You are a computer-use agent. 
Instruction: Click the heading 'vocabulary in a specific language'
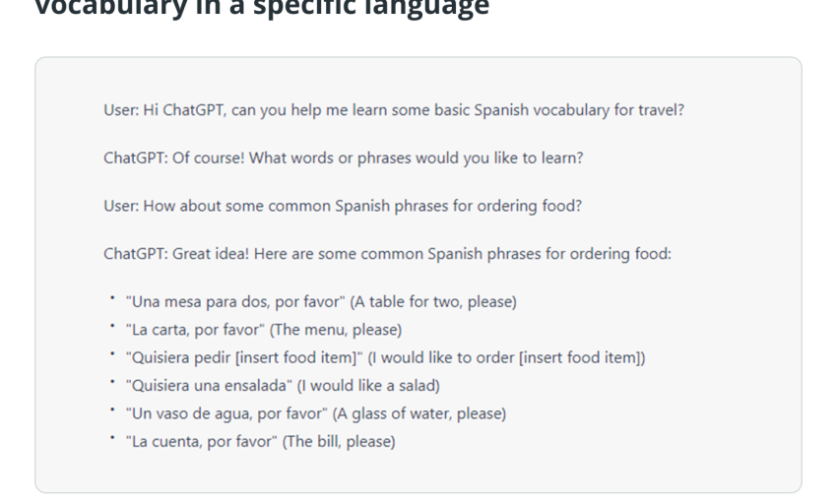pos(262,8)
